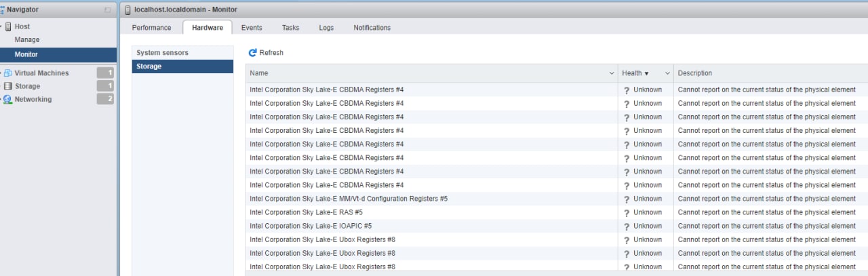The height and width of the screenshot is (276, 868).
Task: Open Manage under Host
Action: coord(27,40)
